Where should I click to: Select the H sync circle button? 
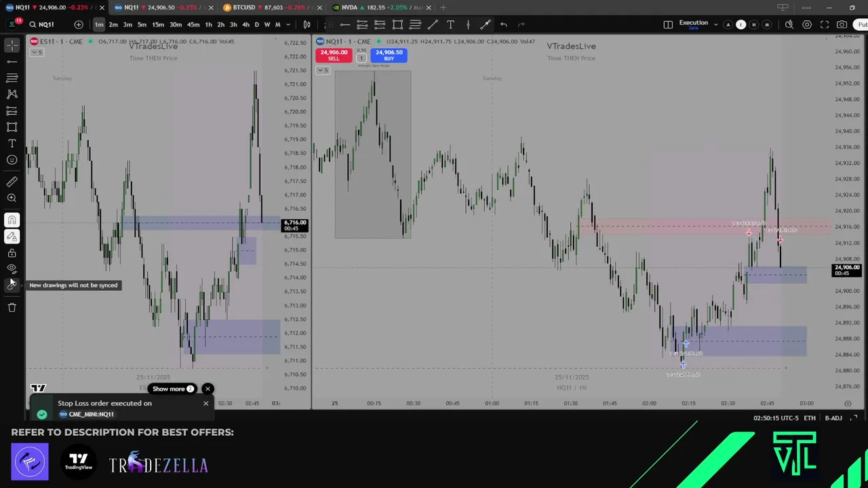pos(753,24)
